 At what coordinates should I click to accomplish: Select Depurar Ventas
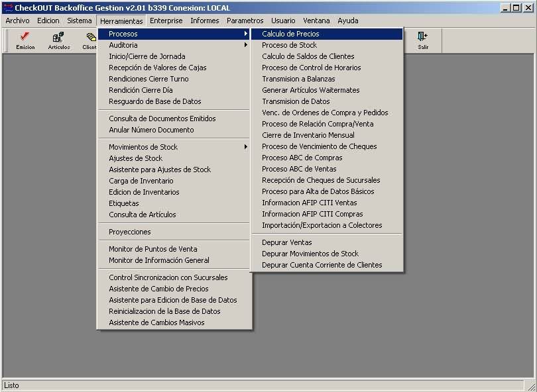click(x=327, y=243)
